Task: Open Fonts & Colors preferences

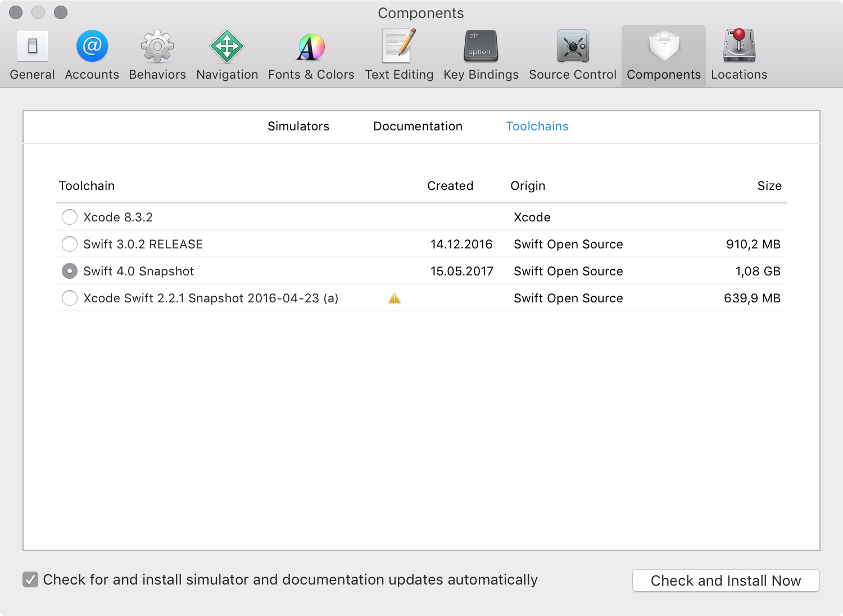Action: click(x=311, y=55)
